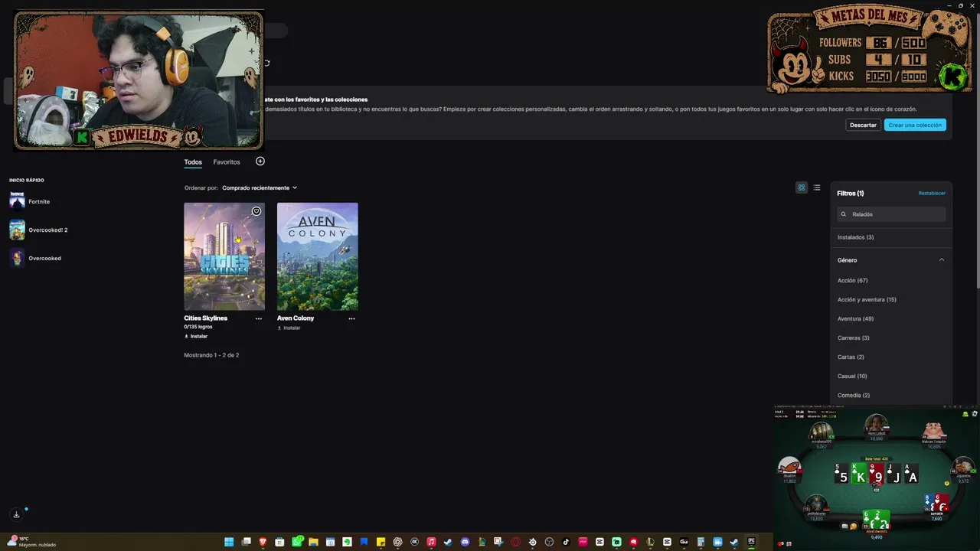
Task: Switch library to grid view
Action: coord(802,187)
